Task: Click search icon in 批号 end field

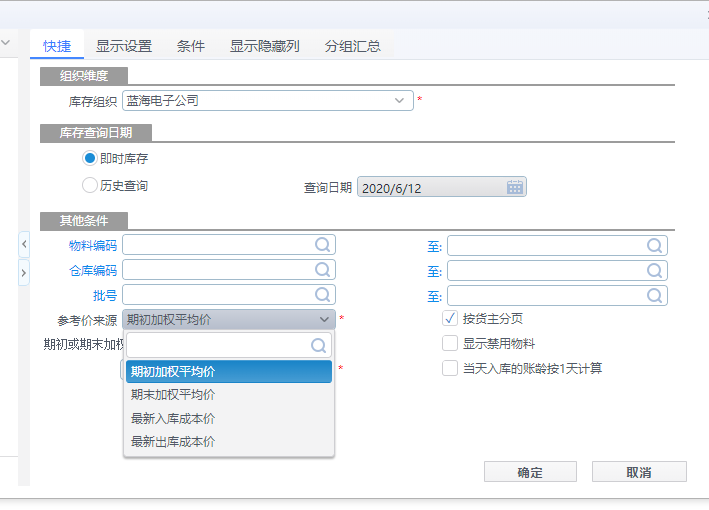Action: click(x=654, y=295)
